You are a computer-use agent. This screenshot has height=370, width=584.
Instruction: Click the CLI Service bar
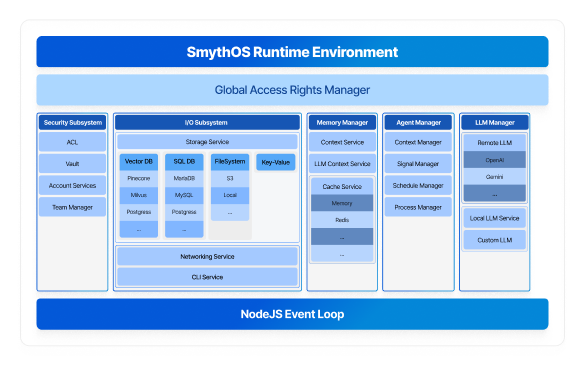(207, 277)
